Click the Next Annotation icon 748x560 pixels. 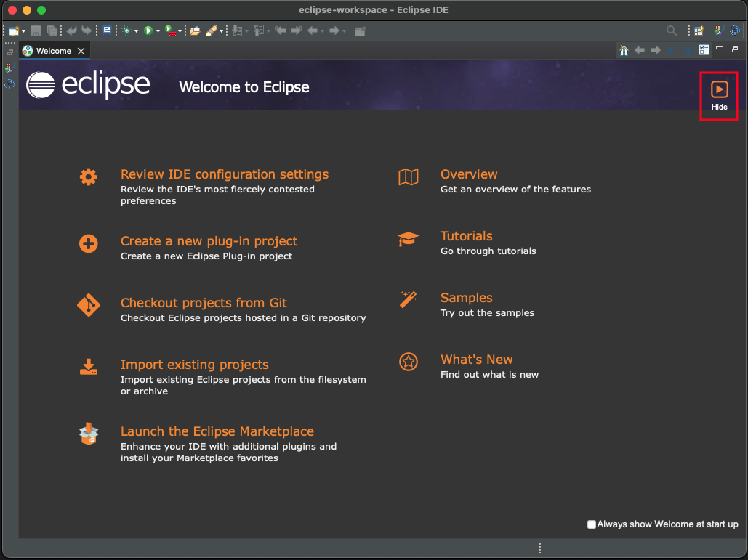click(237, 31)
